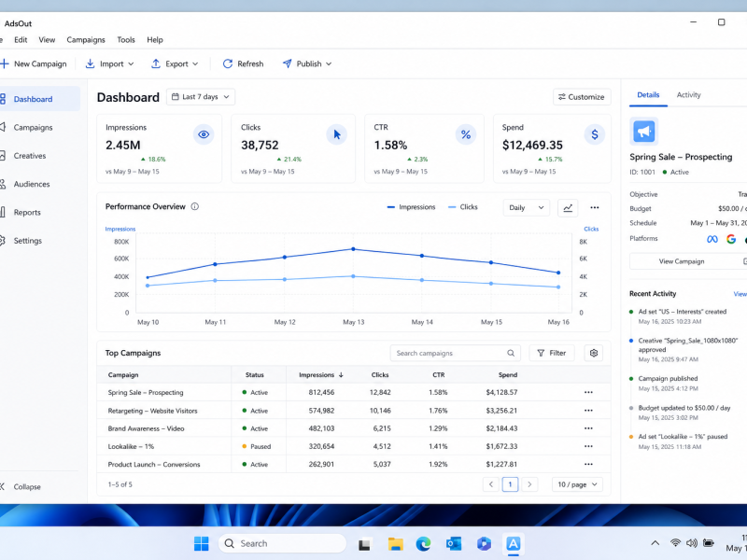Open the Help menu

point(155,40)
